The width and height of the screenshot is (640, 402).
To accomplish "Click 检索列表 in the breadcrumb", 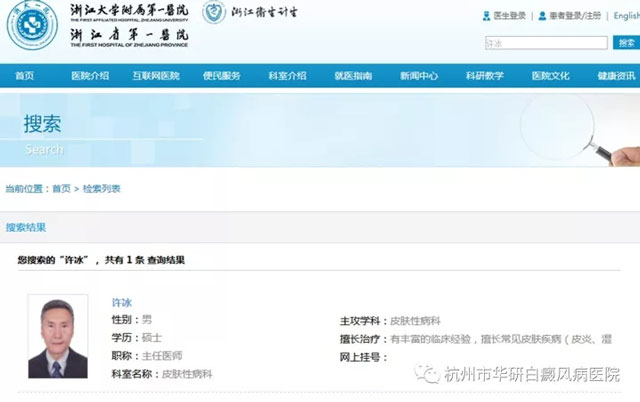I will (102, 189).
